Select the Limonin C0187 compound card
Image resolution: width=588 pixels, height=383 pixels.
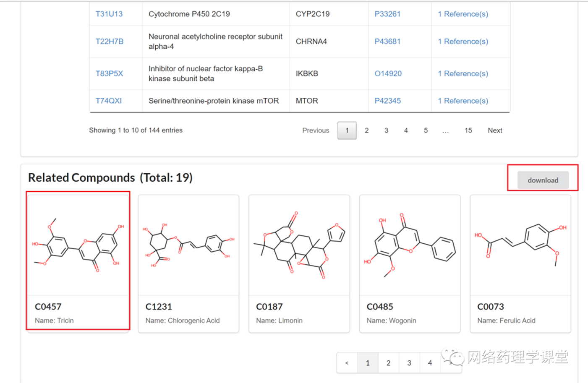(299, 263)
